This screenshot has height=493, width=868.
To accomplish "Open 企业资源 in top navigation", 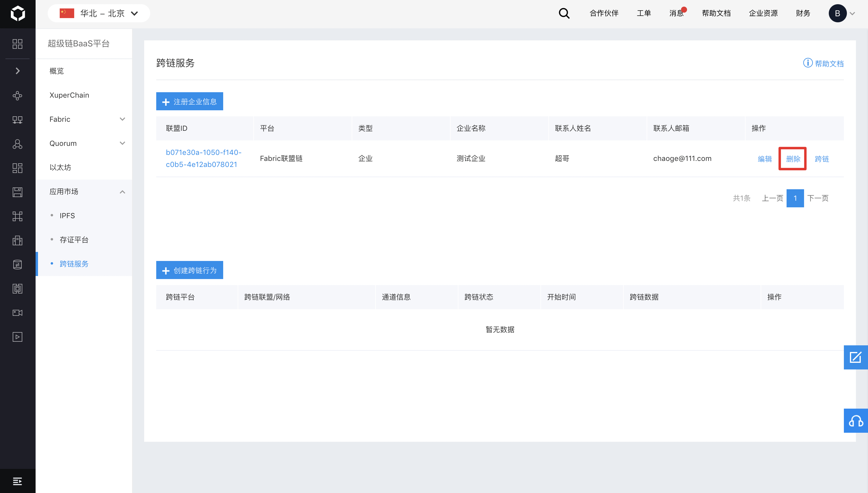I will pyautogui.click(x=763, y=13).
